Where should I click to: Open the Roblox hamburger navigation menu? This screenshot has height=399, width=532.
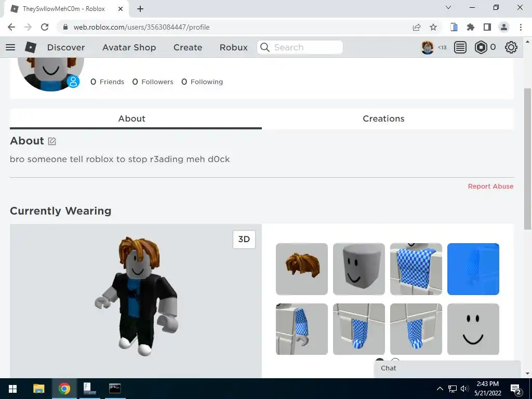pos(10,47)
